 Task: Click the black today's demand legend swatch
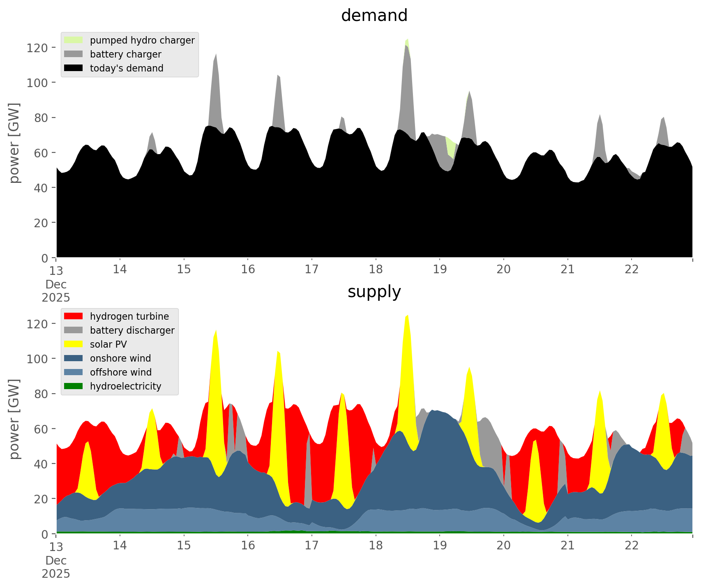click(x=74, y=68)
